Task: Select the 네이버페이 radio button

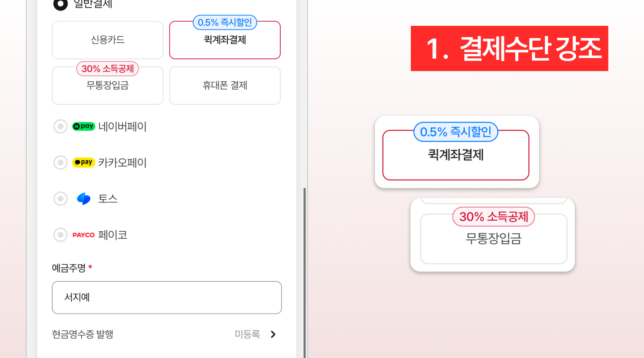Action: pyautogui.click(x=60, y=126)
